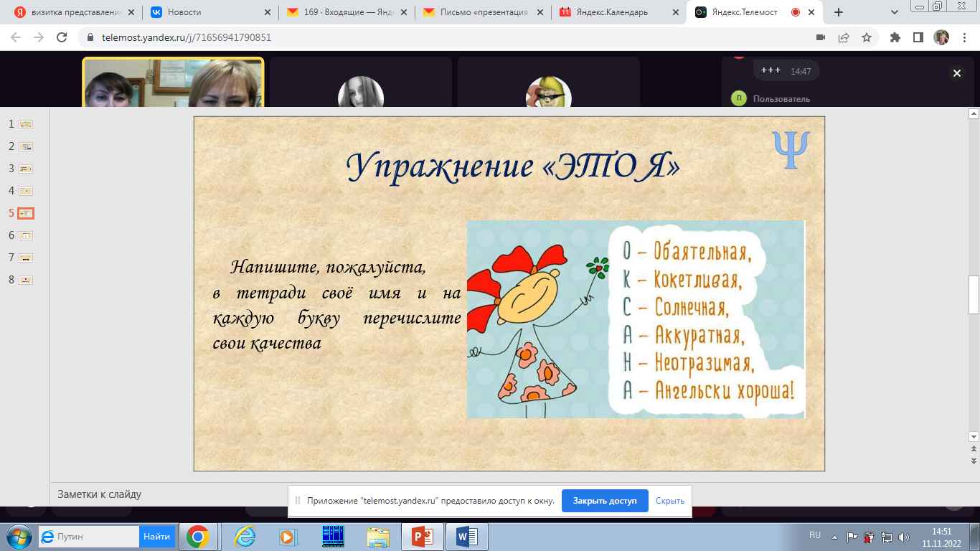Show hidden tray icons arrow
Image resolution: width=980 pixels, height=551 pixels.
834,536
